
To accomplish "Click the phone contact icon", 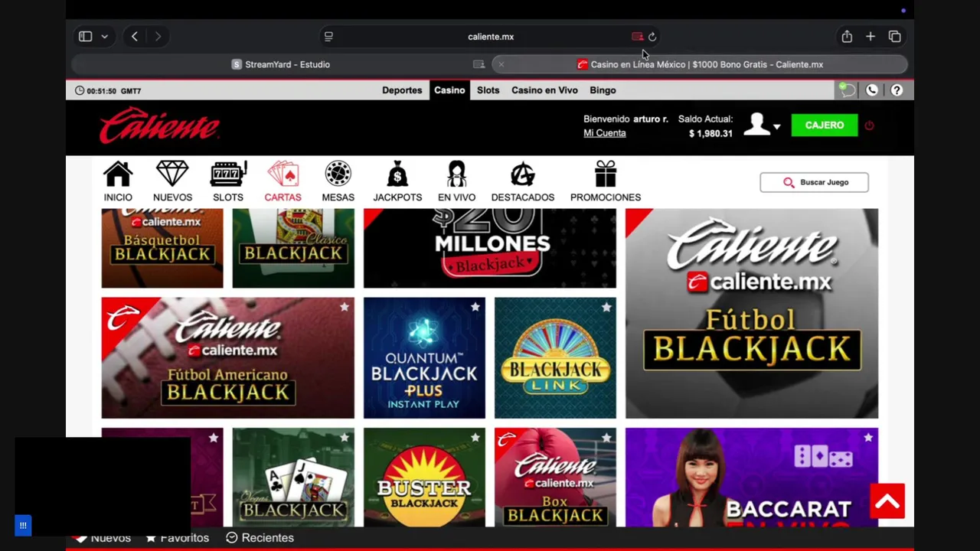I will tap(871, 90).
